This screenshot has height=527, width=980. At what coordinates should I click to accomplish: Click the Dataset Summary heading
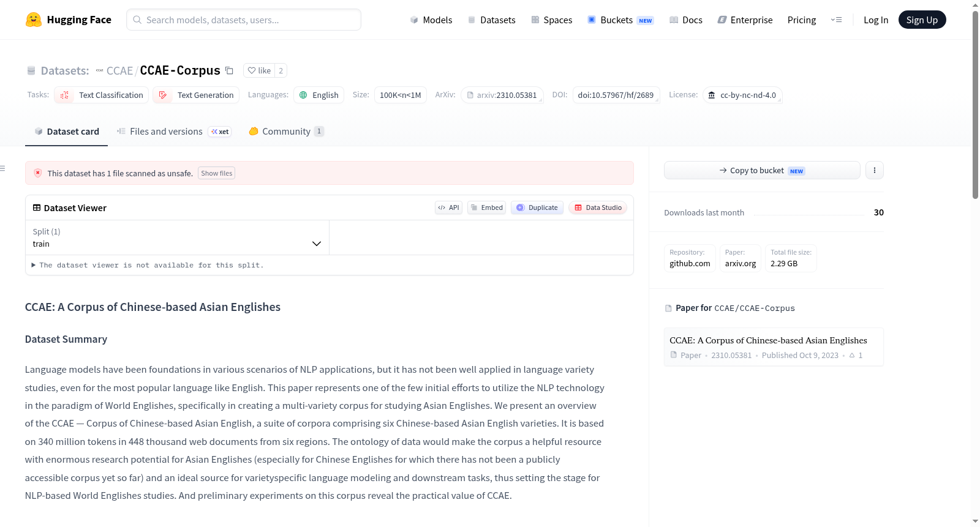coord(66,339)
